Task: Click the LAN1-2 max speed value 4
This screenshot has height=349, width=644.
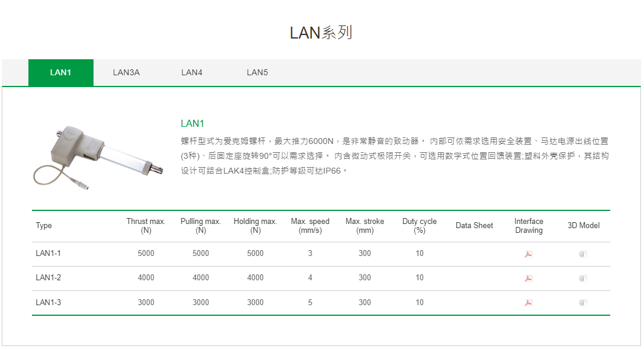Action: tap(310, 277)
